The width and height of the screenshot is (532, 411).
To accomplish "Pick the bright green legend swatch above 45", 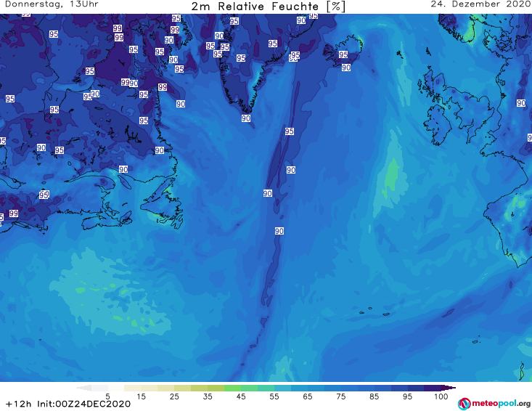I will pyautogui.click(x=232, y=388).
